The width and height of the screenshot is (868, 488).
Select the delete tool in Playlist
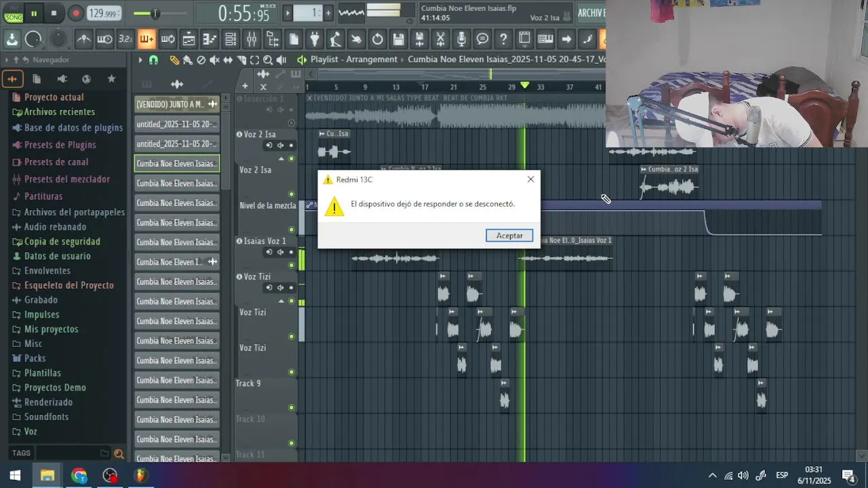(x=201, y=60)
